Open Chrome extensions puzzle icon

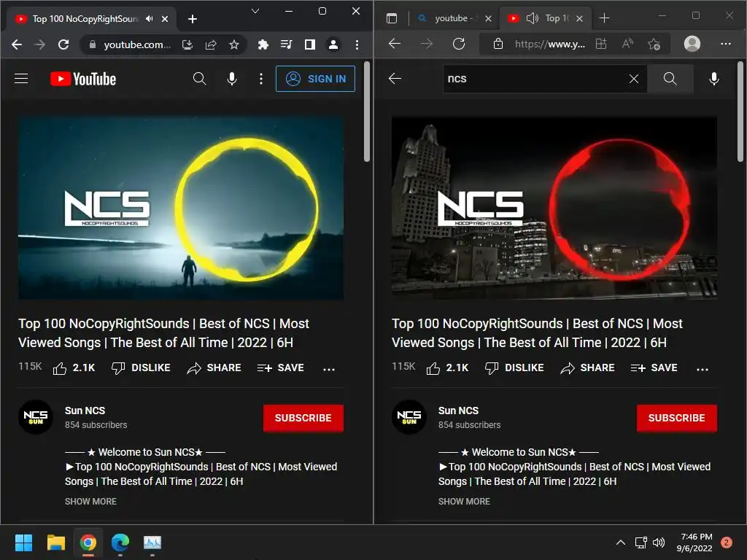(263, 44)
